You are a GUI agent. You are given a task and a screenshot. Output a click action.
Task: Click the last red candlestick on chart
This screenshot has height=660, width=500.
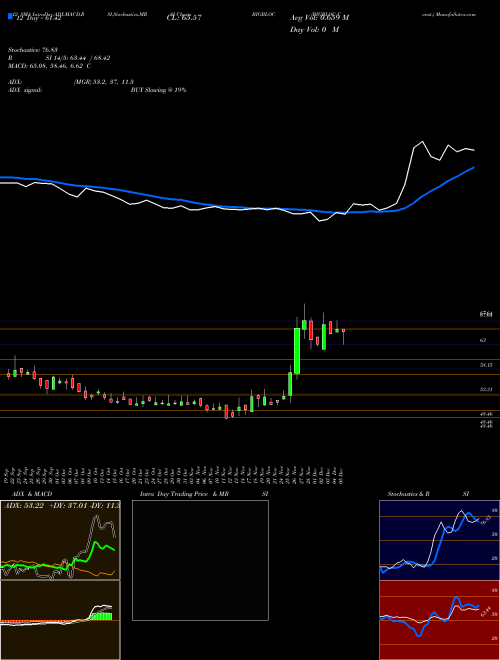pos(343,330)
